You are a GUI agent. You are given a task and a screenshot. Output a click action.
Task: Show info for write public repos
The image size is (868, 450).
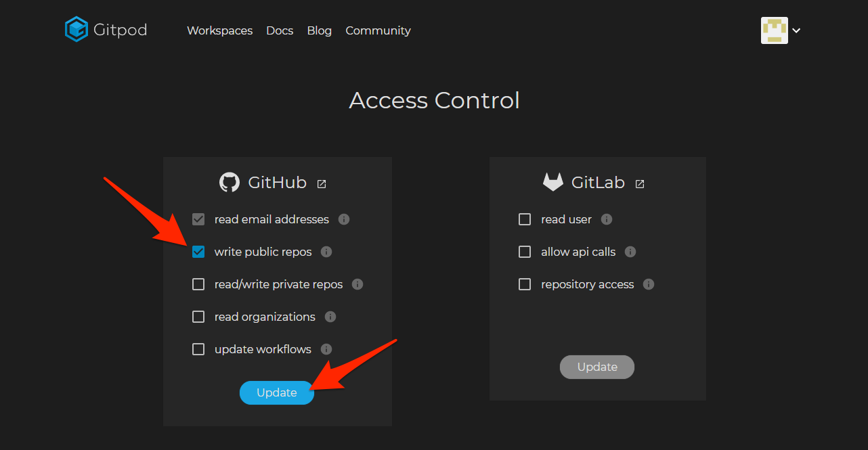pyautogui.click(x=326, y=252)
